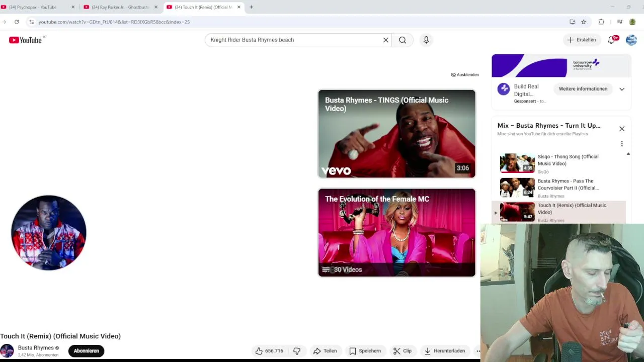Create a Clip of the video
Image resolution: width=644 pixels, height=362 pixels.
403,351
